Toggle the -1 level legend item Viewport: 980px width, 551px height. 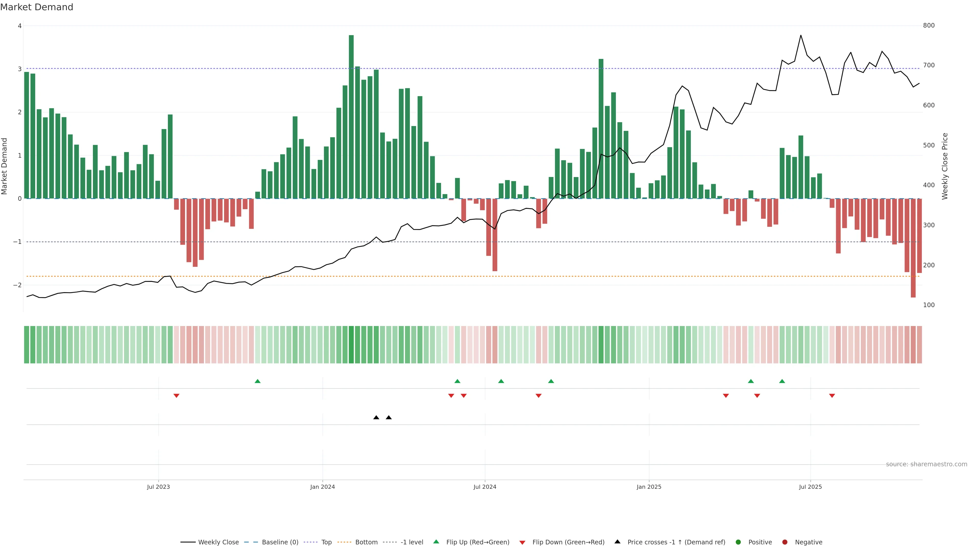[x=412, y=542]
